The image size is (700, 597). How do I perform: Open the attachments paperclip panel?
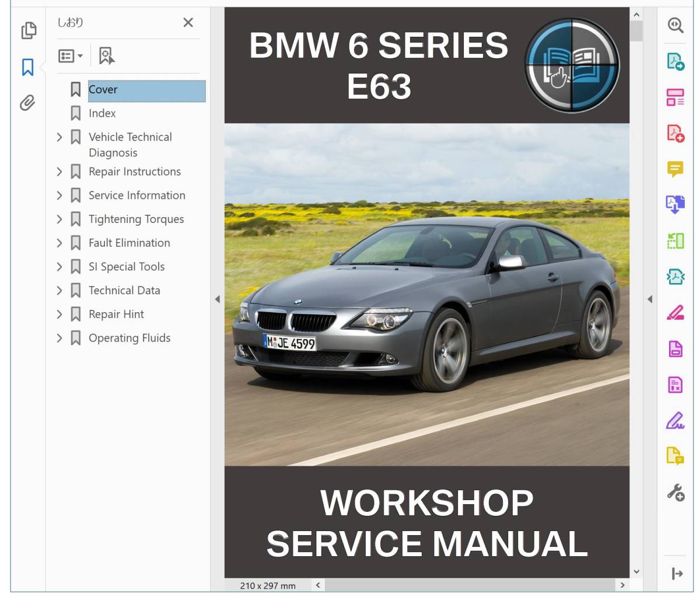click(x=27, y=103)
